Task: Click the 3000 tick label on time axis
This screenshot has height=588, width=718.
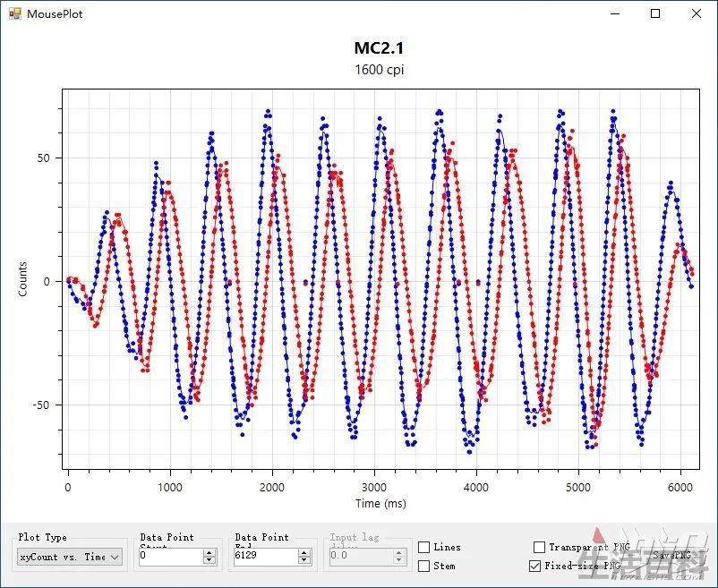Action: pos(374,488)
